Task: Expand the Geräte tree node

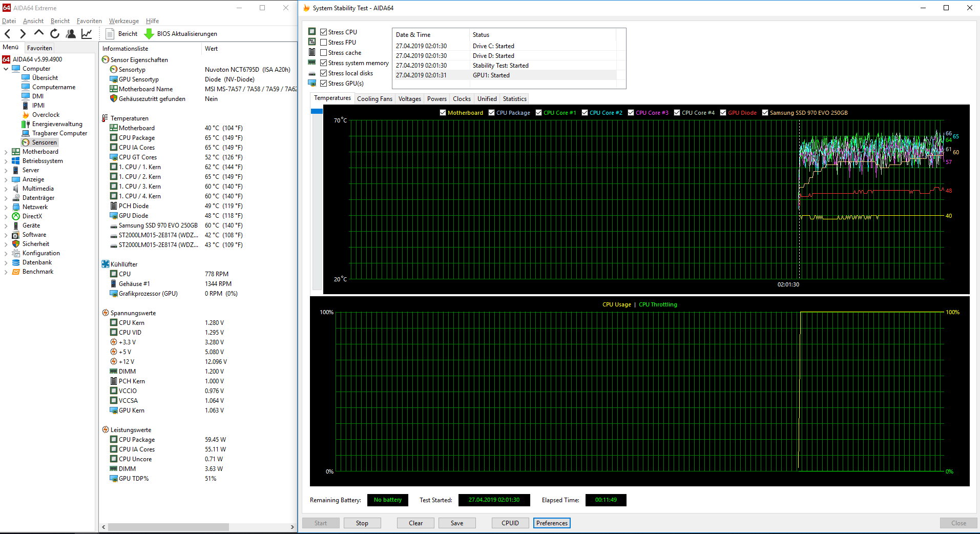Action: (6, 225)
